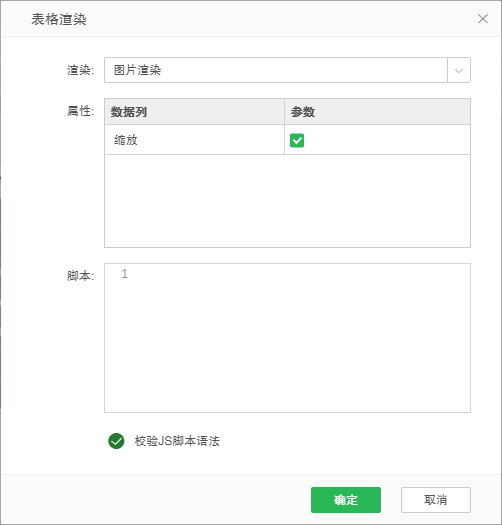
Task: Cancel with the 取消 button
Action: pyautogui.click(x=436, y=500)
